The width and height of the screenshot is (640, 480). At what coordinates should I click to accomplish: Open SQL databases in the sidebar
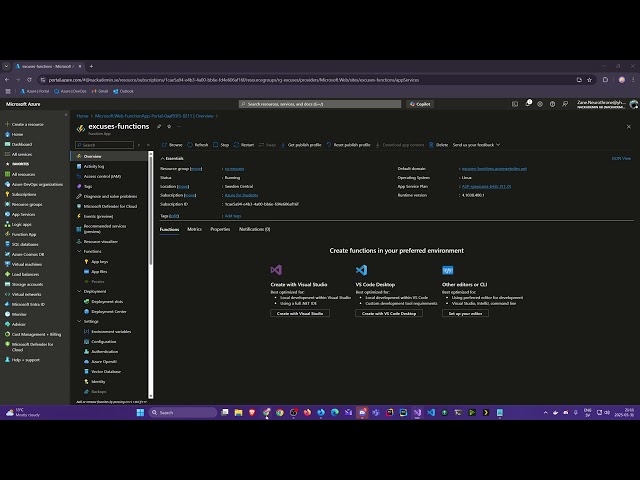[22, 244]
